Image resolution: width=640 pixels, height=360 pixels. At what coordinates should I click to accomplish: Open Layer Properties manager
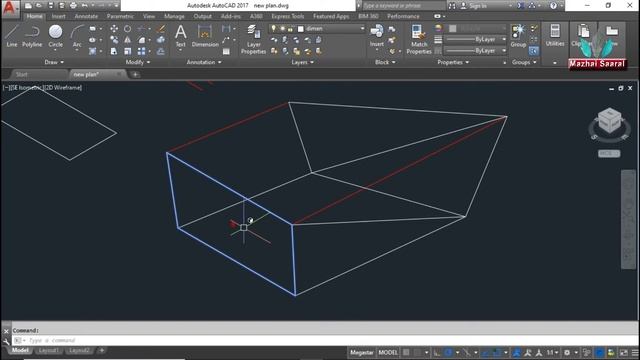click(x=253, y=39)
